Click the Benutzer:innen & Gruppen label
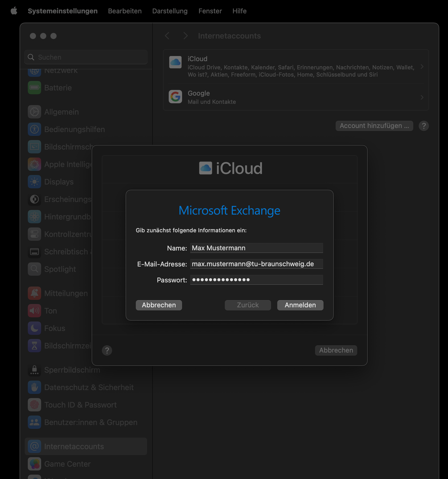Viewport: 448px width, 479px height. click(91, 422)
